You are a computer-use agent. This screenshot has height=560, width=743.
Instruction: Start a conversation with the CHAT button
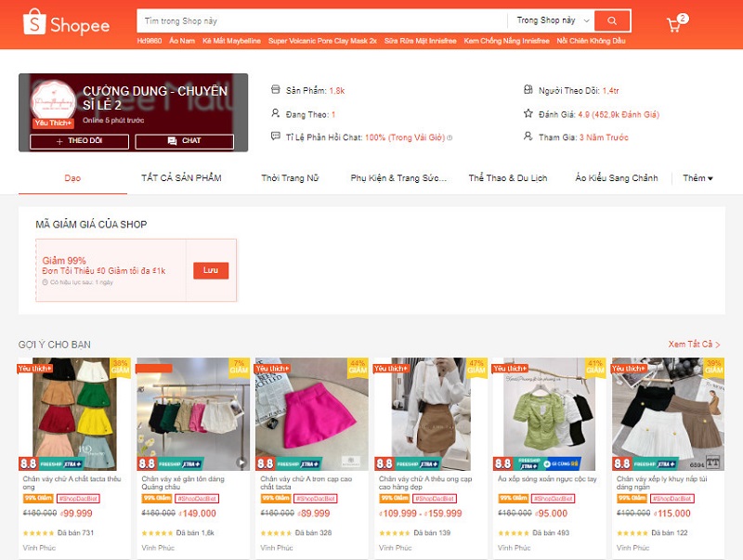[184, 141]
